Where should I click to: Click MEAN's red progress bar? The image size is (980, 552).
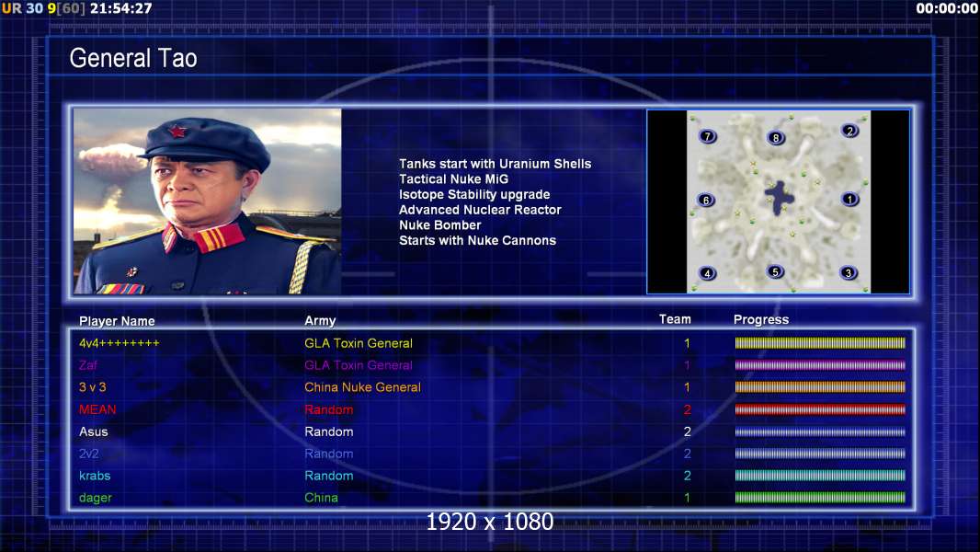click(x=820, y=409)
